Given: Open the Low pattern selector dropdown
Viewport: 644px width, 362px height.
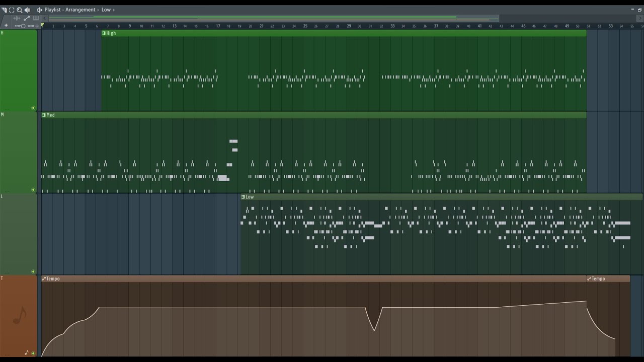Looking at the screenshot, I should pos(106,10).
